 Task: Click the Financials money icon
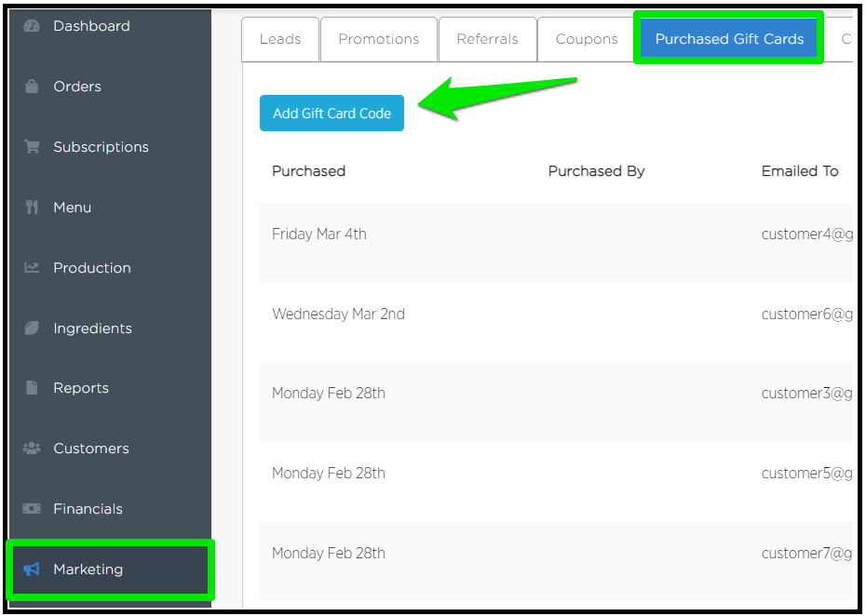point(32,509)
